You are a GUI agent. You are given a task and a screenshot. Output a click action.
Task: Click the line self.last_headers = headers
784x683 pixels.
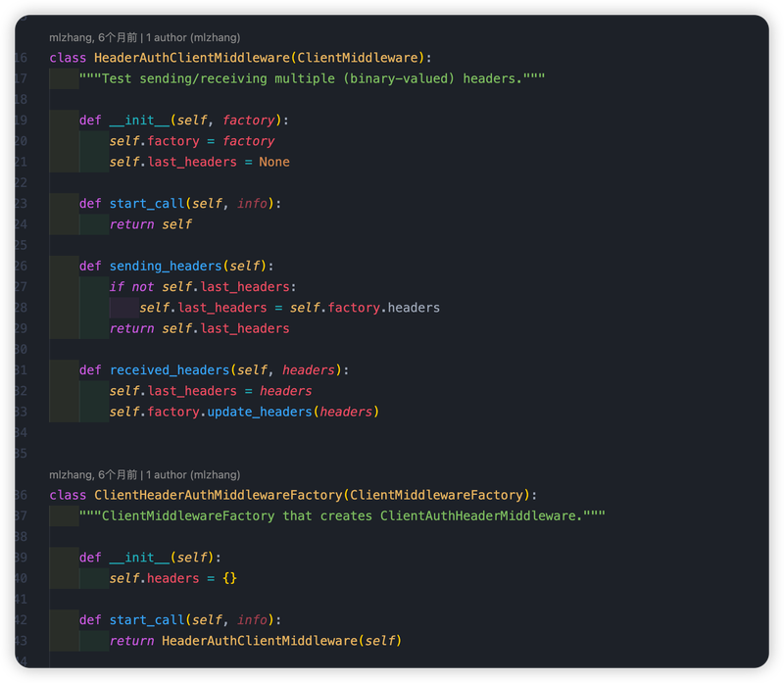point(211,391)
